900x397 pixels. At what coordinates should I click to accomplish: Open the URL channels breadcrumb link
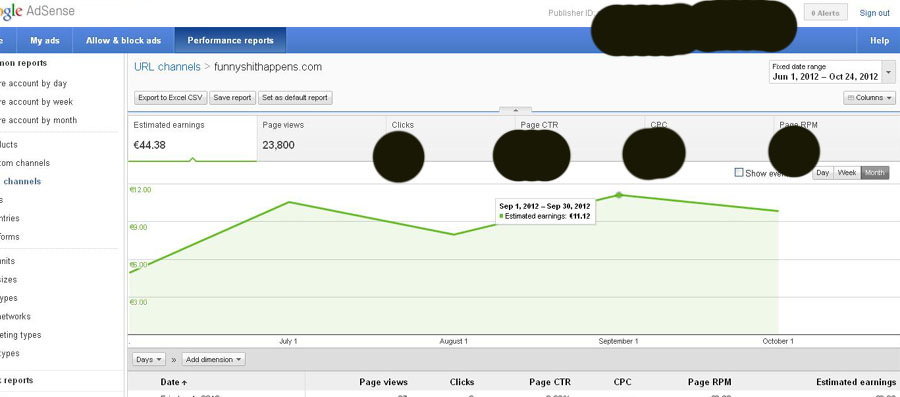point(167,67)
